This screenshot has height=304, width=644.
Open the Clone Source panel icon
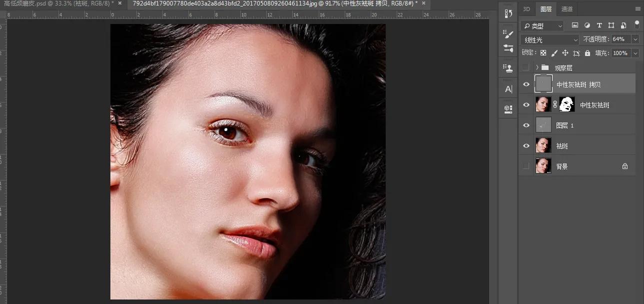(x=508, y=68)
